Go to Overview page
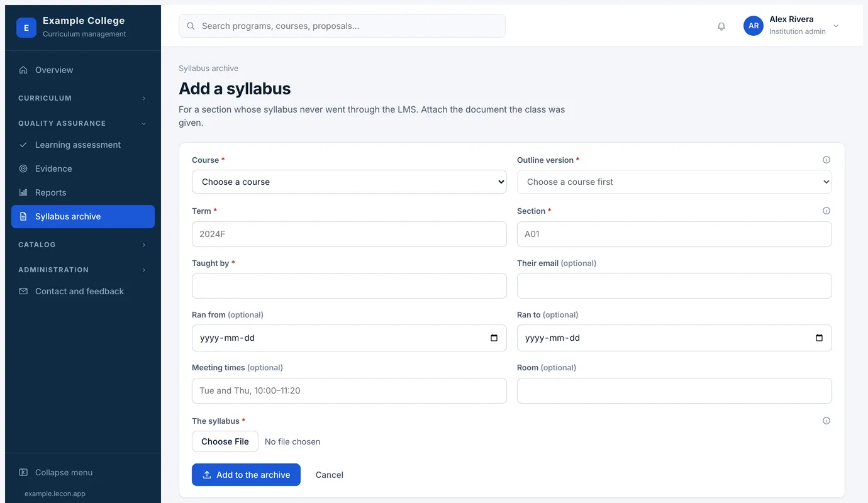 coord(82,70)
